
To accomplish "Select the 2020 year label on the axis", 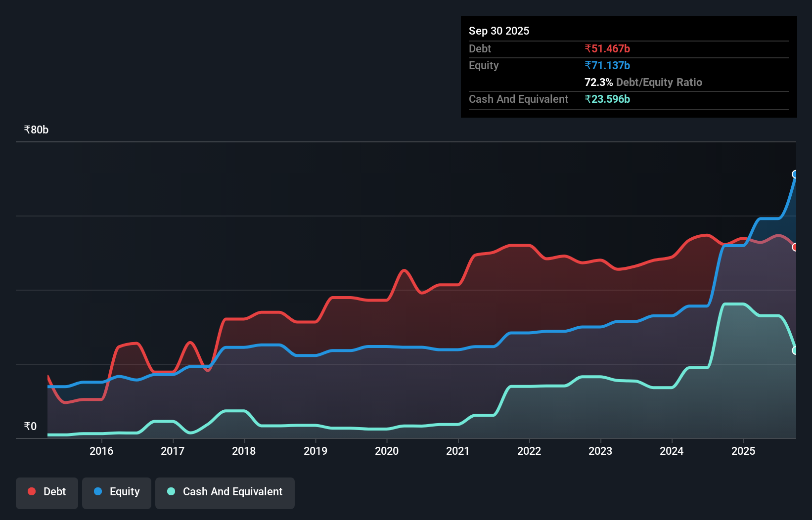I will pos(387,451).
